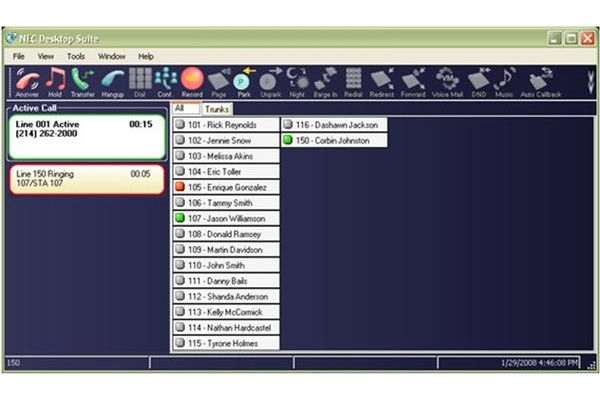Open the View menu
Screen dimensions: 600x400
pyautogui.click(x=46, y=56)
